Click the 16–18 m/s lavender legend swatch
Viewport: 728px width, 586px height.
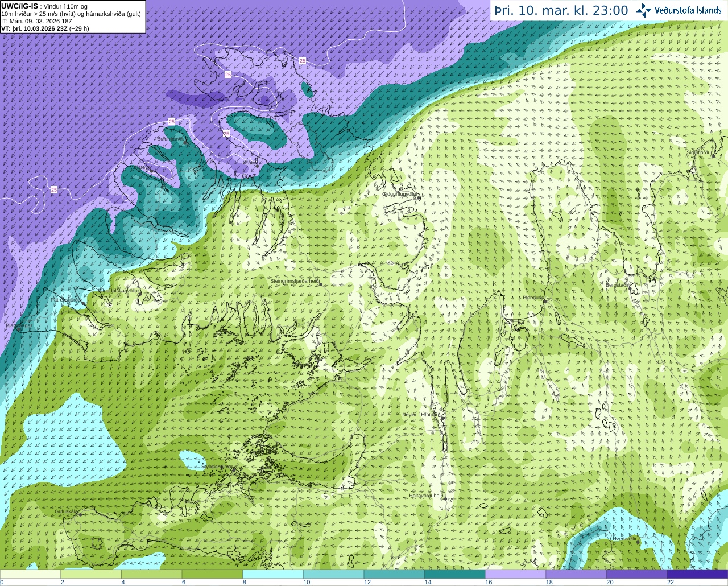(515, 574)
